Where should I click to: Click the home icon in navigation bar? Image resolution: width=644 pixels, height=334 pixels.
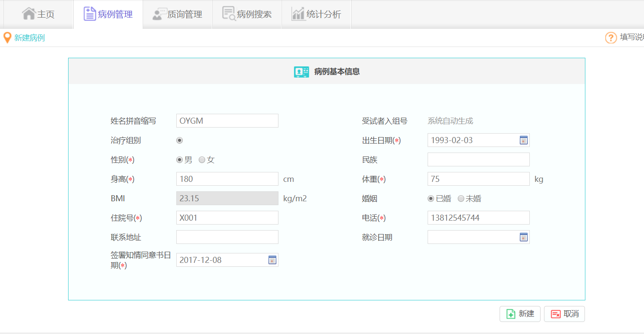pos(28,14)
